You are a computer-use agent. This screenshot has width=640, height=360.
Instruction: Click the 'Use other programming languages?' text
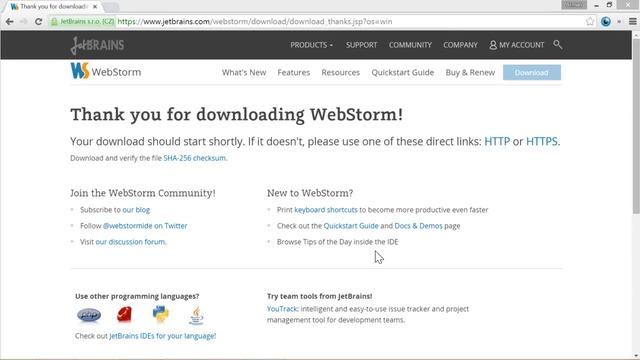[x=137, y=296]
